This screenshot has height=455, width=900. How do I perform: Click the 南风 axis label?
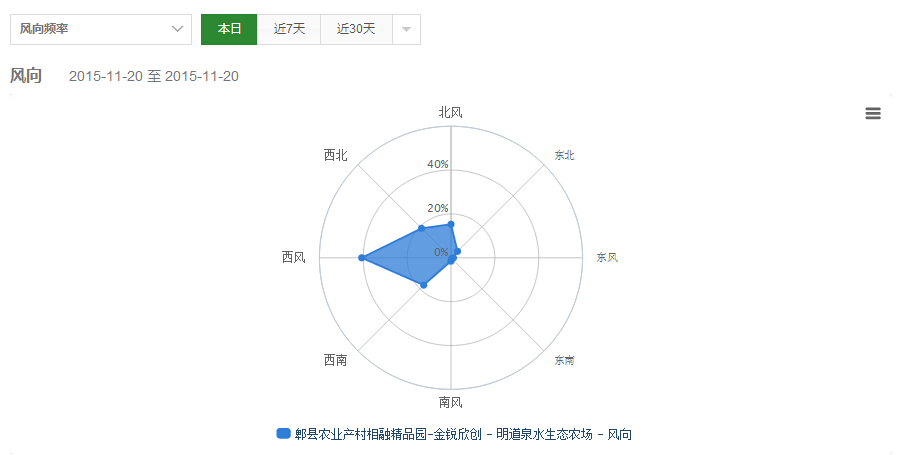coord(451,403)
